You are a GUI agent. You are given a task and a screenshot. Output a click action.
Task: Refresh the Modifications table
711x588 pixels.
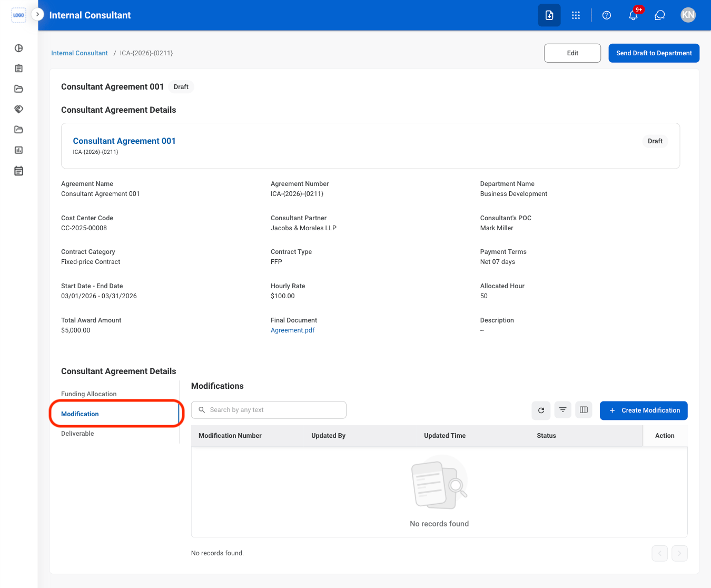click(541, 410)
